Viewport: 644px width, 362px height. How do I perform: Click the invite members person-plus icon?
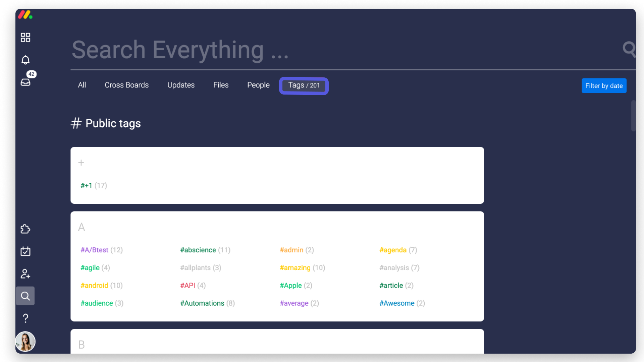[x=25, y=274]
